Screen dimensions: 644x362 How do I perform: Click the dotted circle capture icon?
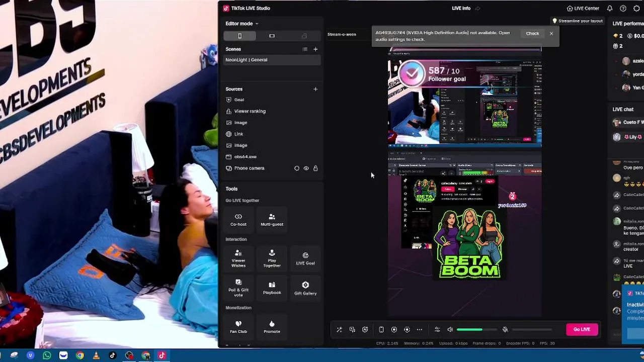(x=407, y=330)
